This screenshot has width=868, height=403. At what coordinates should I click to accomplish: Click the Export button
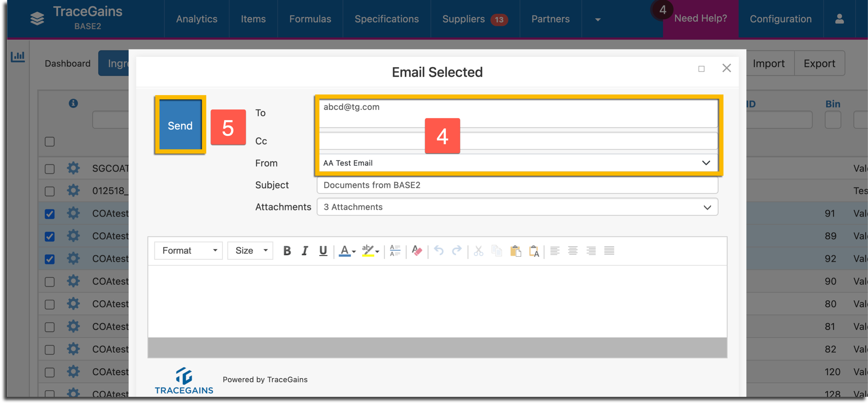coord(819,63)
